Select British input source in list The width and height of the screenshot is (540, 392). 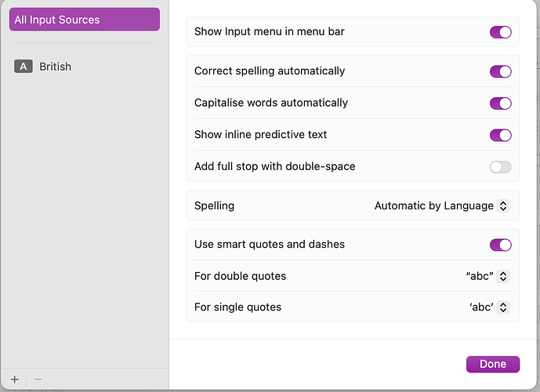55,67
